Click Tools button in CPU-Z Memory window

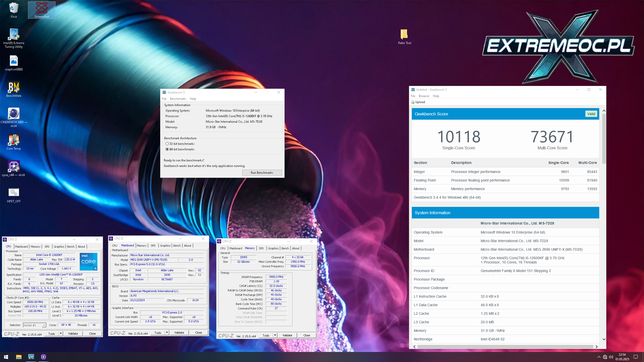pyautogui.click(x=266, y=335)
